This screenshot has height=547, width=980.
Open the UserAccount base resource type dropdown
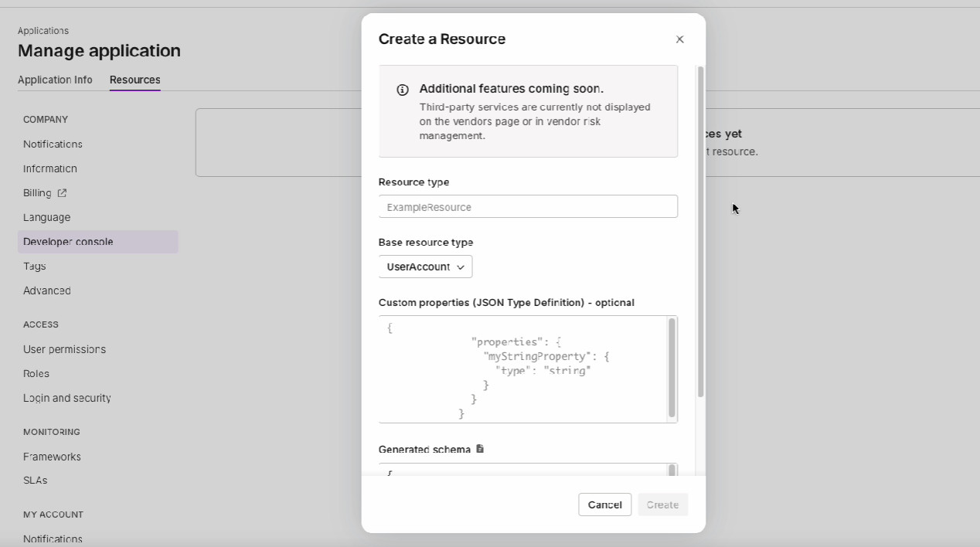click(x=424, y=267)
